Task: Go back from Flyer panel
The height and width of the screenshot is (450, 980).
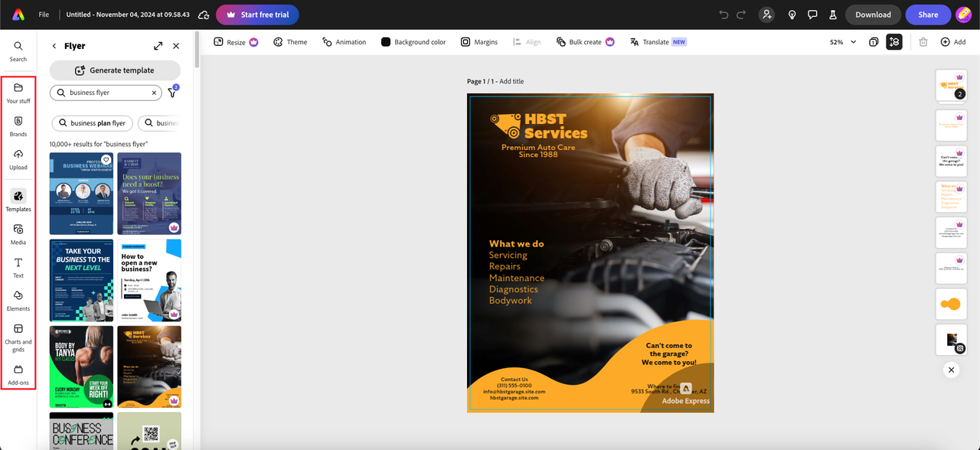Action: tap(54, 46)
